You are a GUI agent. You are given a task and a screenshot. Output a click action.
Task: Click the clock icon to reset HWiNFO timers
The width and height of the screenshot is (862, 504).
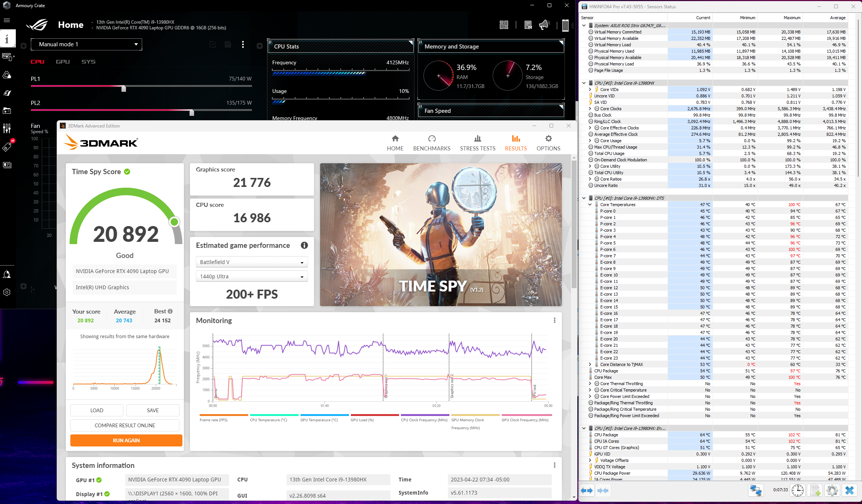click(x=798, y=490)
